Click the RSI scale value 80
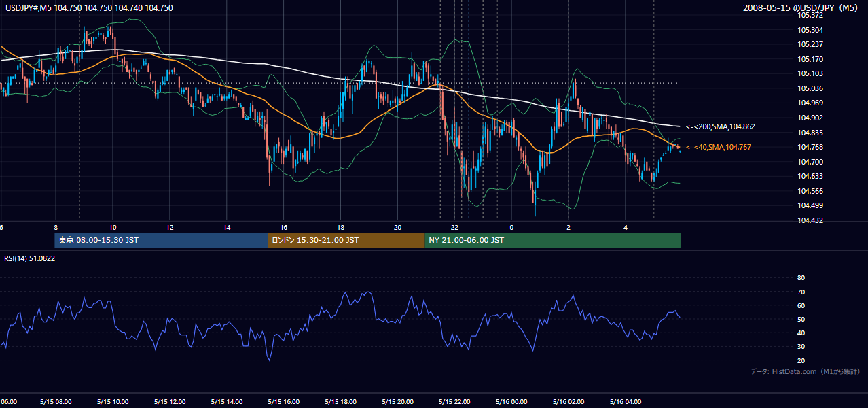 (801, 278)
